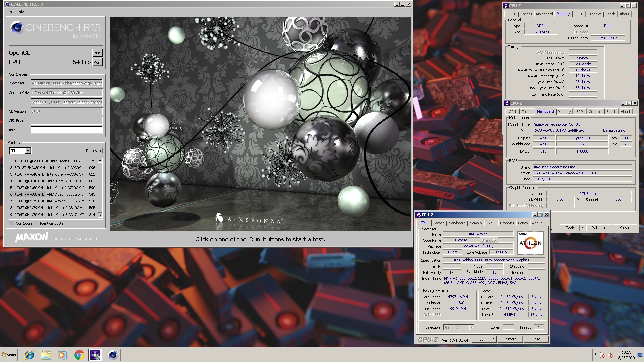Select ranking row Intel Xeon CPU X56 1279

53,161
